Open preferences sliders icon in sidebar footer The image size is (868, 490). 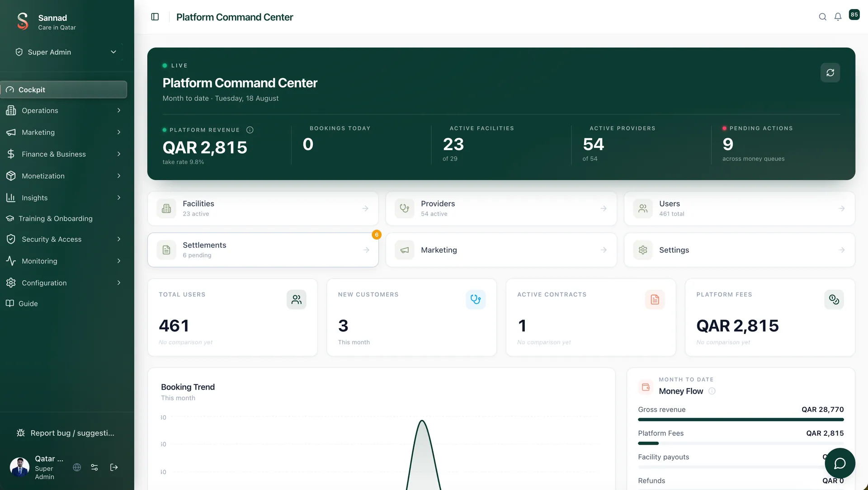coord(94,467)
